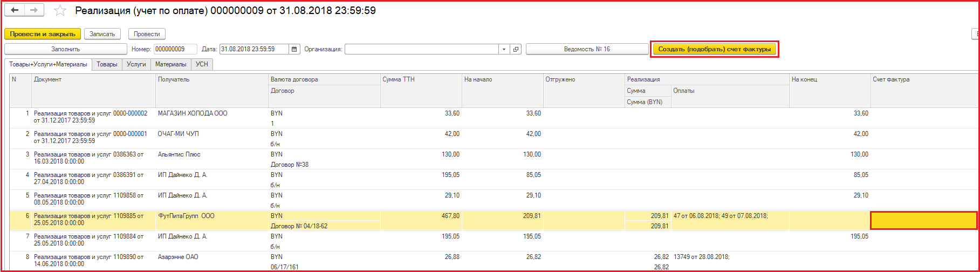Click the Записать button

point(102,34)
